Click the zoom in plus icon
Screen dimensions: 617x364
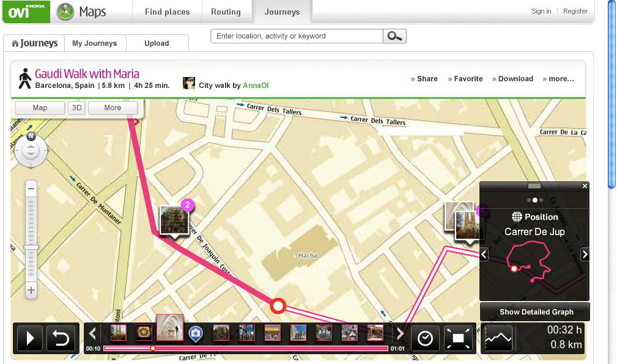tap(31, 291)
